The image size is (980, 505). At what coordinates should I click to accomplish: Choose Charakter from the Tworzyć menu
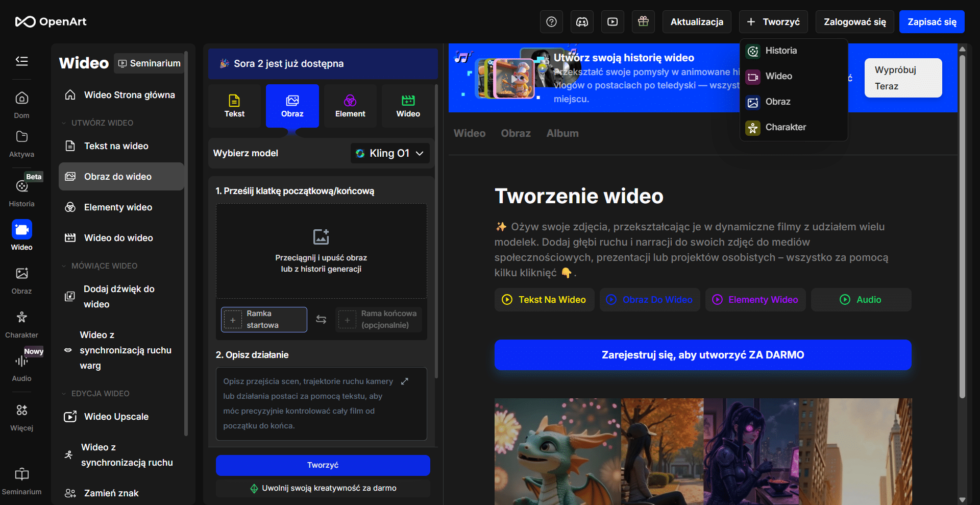[785, 127]
